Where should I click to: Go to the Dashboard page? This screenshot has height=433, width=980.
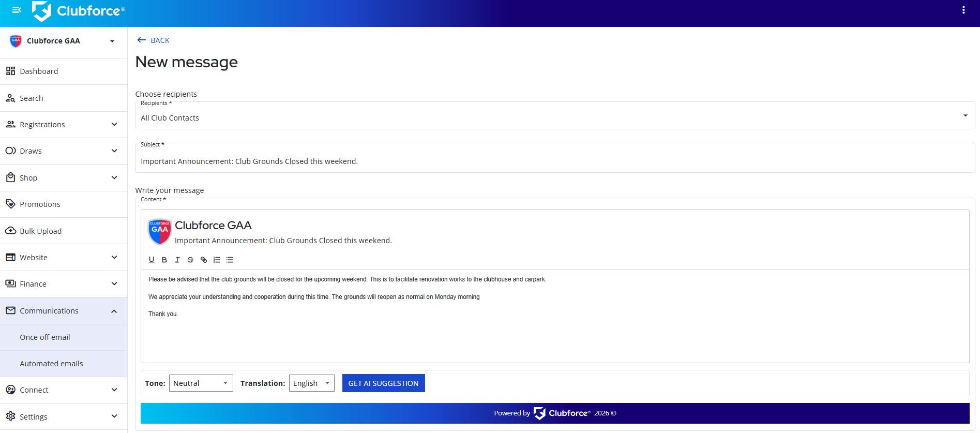tap(39, 71)
